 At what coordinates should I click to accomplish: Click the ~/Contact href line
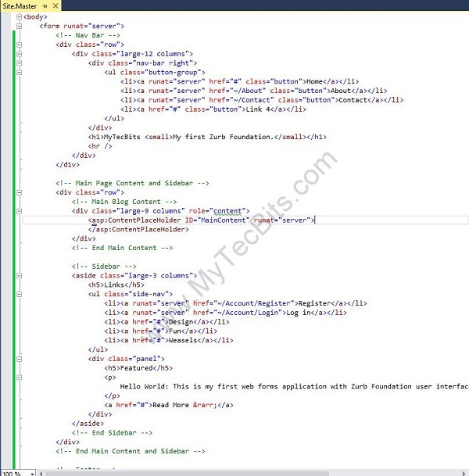pyautogui.click(x=262, y=100)
